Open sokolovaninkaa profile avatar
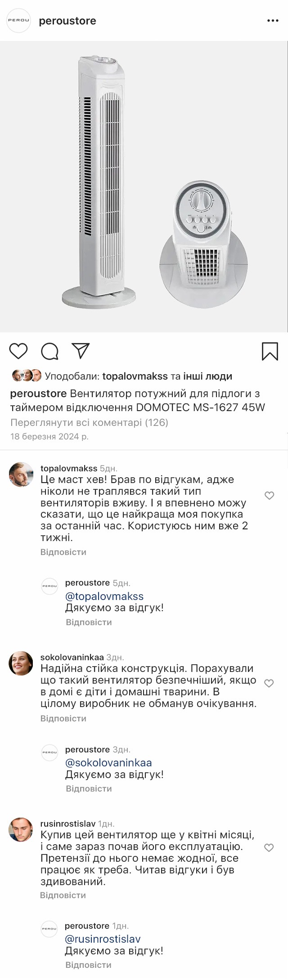This screenshot has width=288, height=980. [21, 663]
